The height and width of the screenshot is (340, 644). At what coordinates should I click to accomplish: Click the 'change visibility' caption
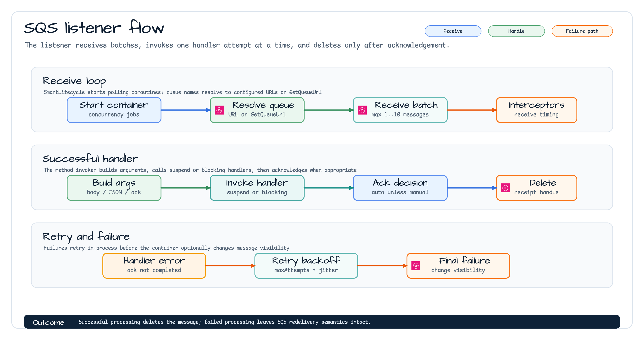[x=458, y=270]
